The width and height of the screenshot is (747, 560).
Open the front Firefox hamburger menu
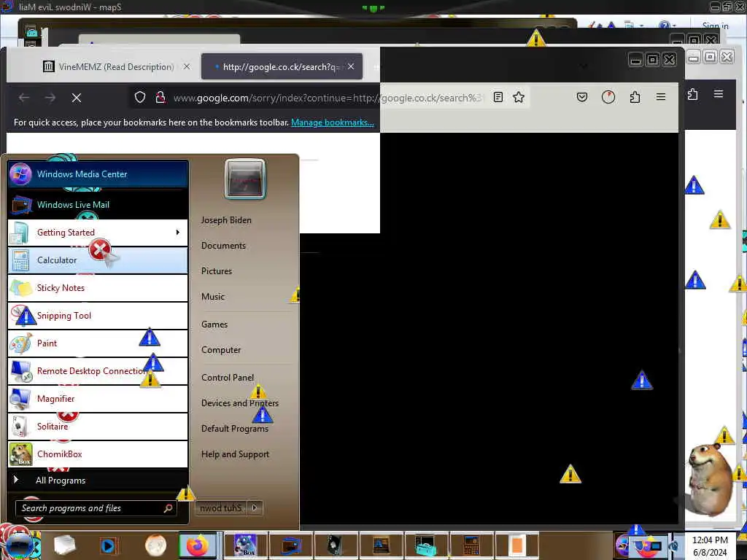point(661,97)
